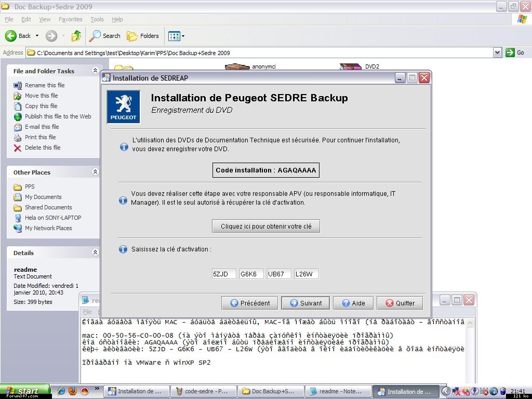This screenshot has width=532, height=399.
Task: Open the Back button history dropdown
Action: (37, 36)
